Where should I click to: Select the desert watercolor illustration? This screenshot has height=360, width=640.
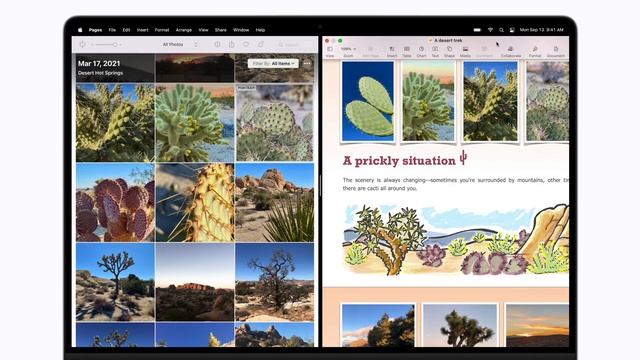tap(456, 239)
